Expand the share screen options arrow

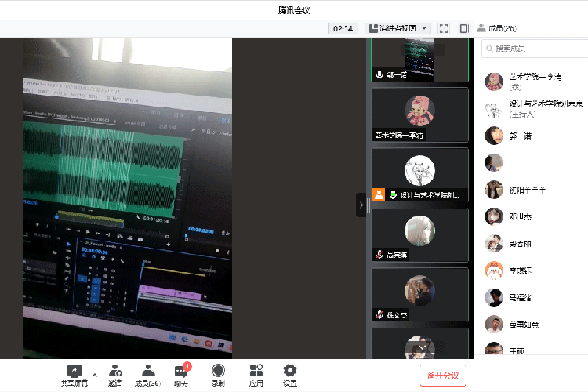tap(95, 375)
